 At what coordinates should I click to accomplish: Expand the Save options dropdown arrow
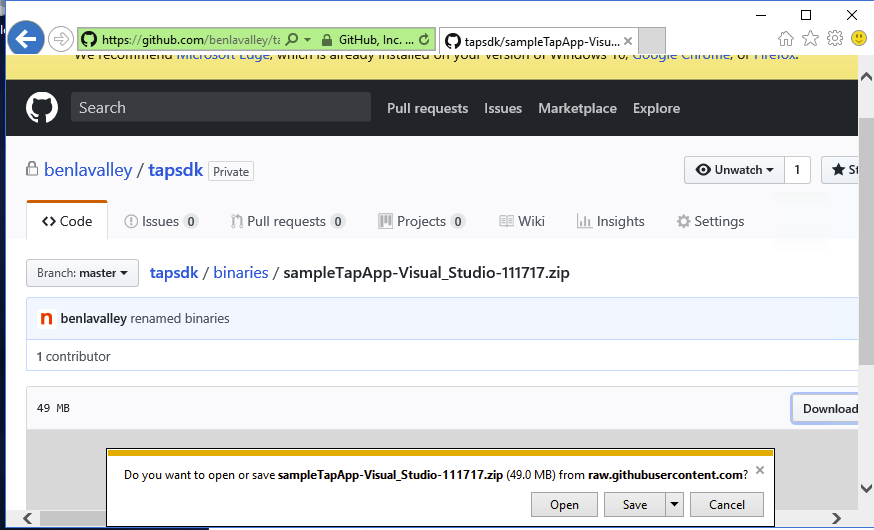click(674, 504)
